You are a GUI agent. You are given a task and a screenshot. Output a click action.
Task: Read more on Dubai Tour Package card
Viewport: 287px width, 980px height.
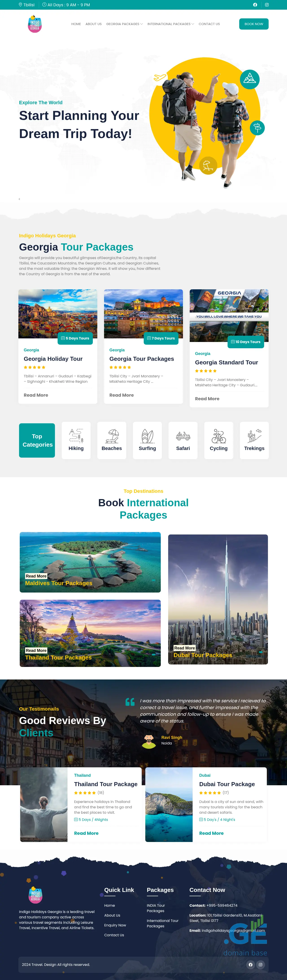click(x=211, y=833)
